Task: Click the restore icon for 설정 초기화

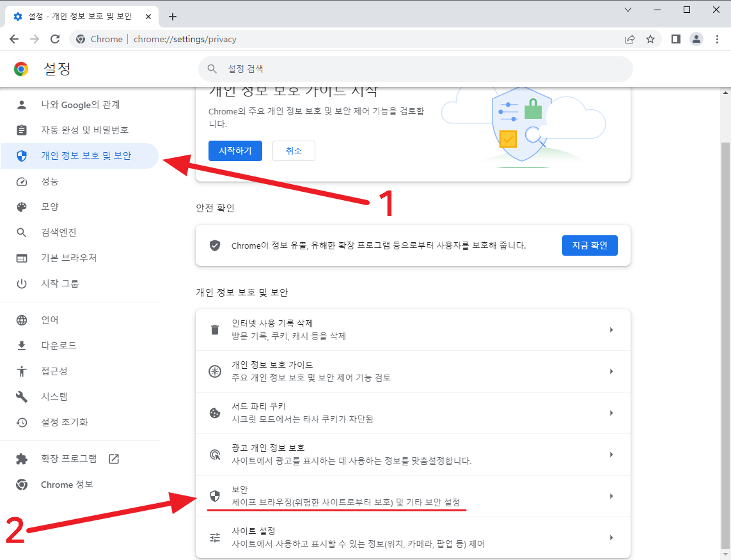Action: pyautogui.click(x=22, y=423)
